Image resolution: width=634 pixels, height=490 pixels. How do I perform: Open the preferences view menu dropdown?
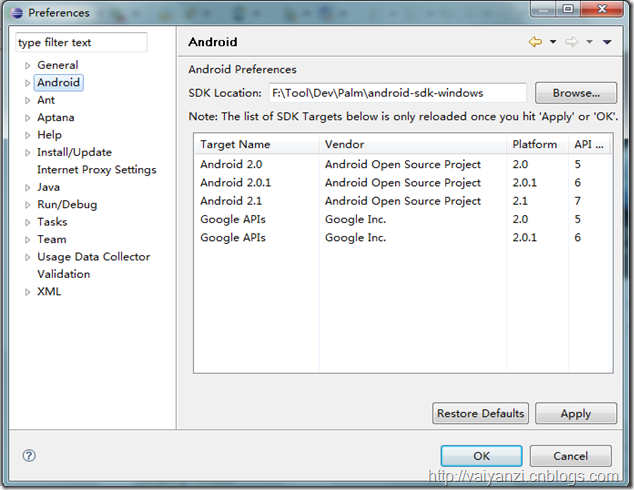(607, 42)
